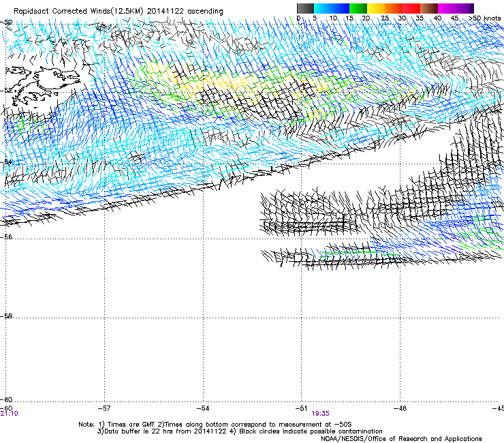Click the '20141122 ascending' date text in title
The width and height of the screenshot is (504, 443).
coord(185,12)
